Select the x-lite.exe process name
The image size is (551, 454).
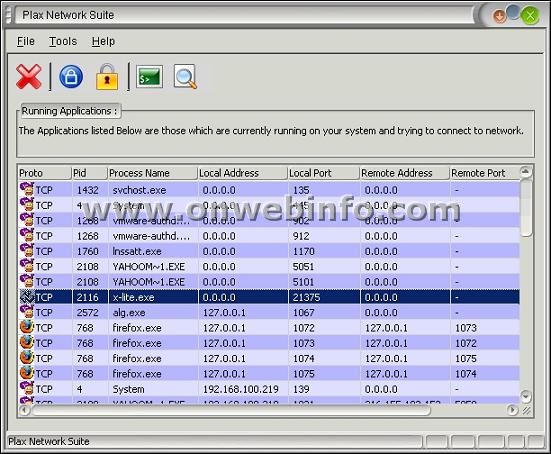[134, 298]
